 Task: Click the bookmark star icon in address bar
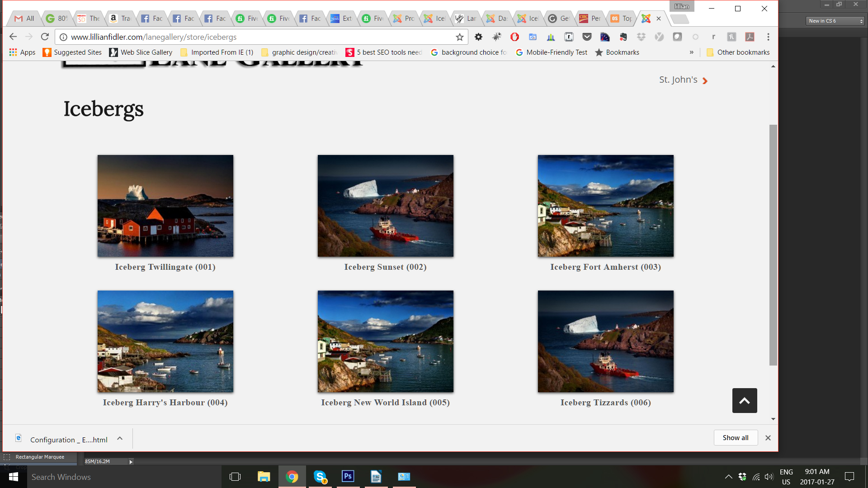click(x=460, y=37)
